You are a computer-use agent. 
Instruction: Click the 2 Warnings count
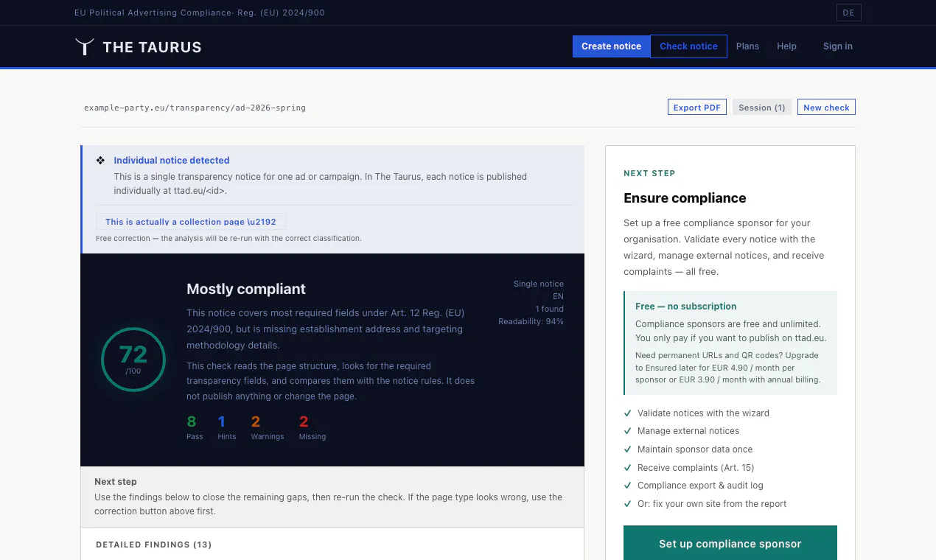(x=267, y=427)
